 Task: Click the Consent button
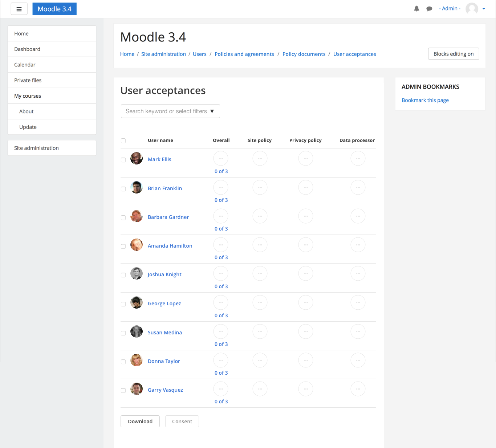coord(182,421)
